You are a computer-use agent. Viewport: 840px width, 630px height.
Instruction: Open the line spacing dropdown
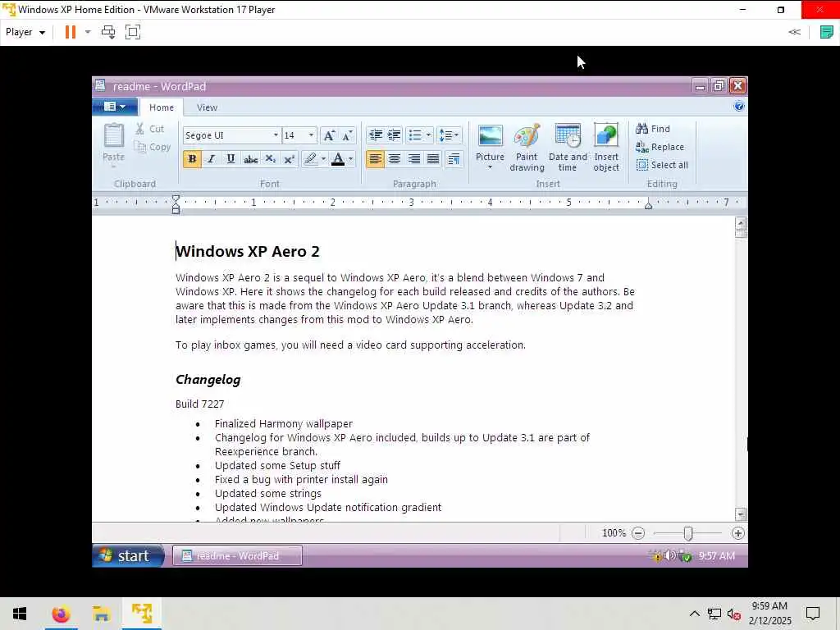[x=449, y=135]
